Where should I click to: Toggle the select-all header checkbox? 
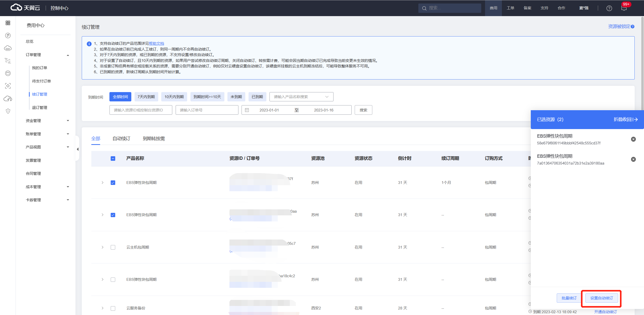(x=113, y=159)
